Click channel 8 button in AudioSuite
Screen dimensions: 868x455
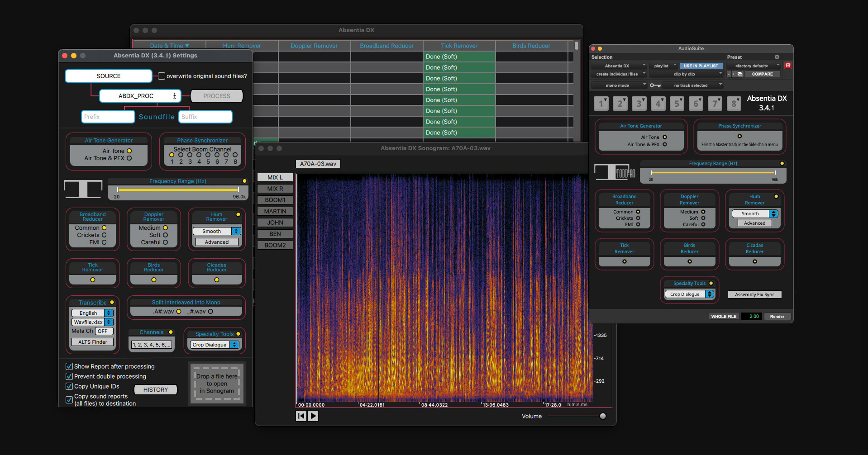pyautogui.click(x=734, y=104)
